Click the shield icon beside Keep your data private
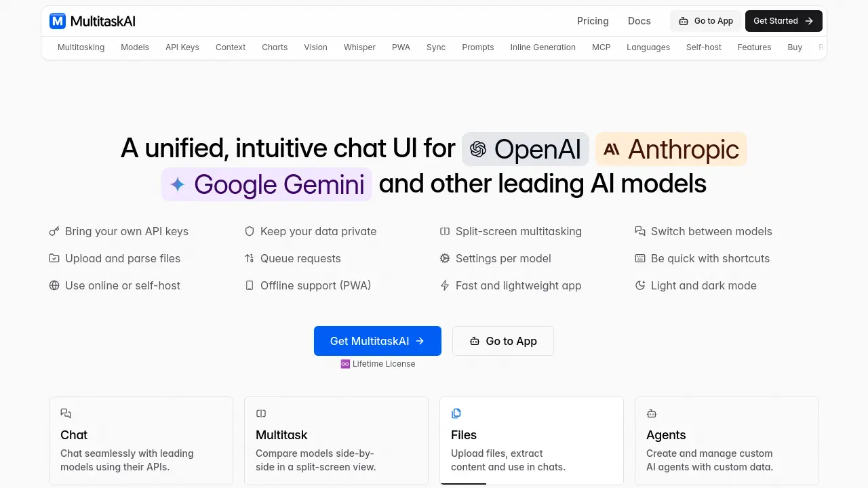The height and width of the screenshot is (488, 868). pyautogui.click(x=250, y=231)
